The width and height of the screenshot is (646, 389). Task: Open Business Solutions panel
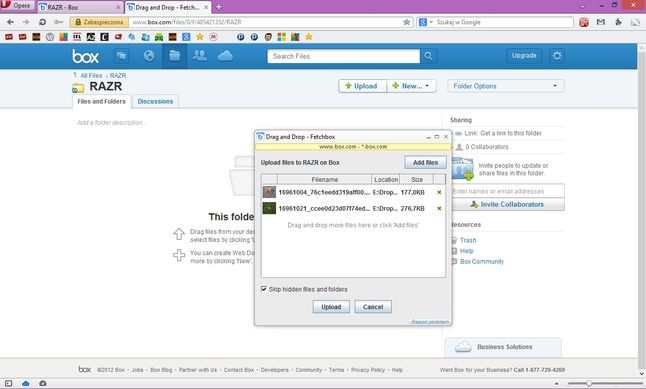pos(503,347)
